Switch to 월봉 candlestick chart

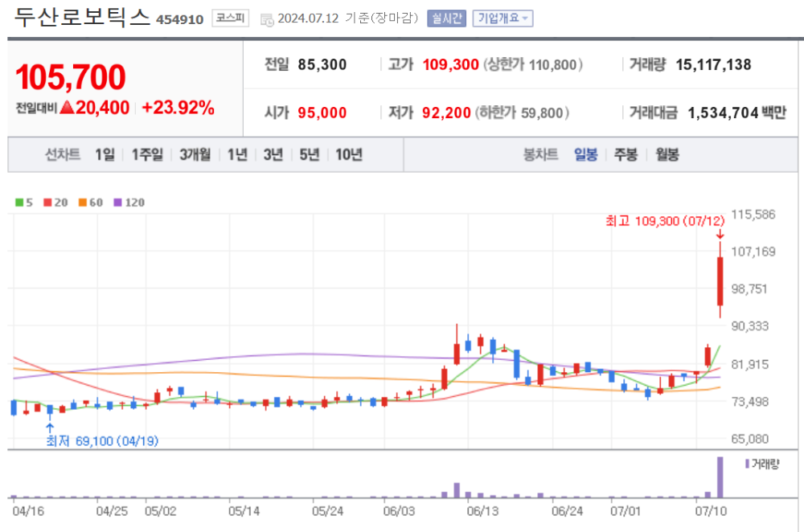point(667,154)
